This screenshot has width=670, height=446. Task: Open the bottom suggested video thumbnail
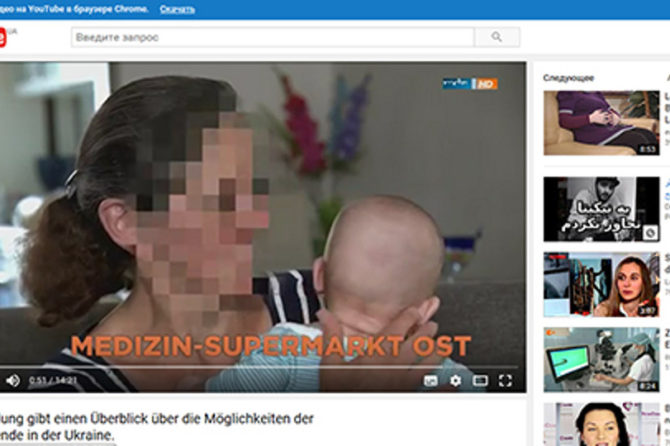click(601, 424)
